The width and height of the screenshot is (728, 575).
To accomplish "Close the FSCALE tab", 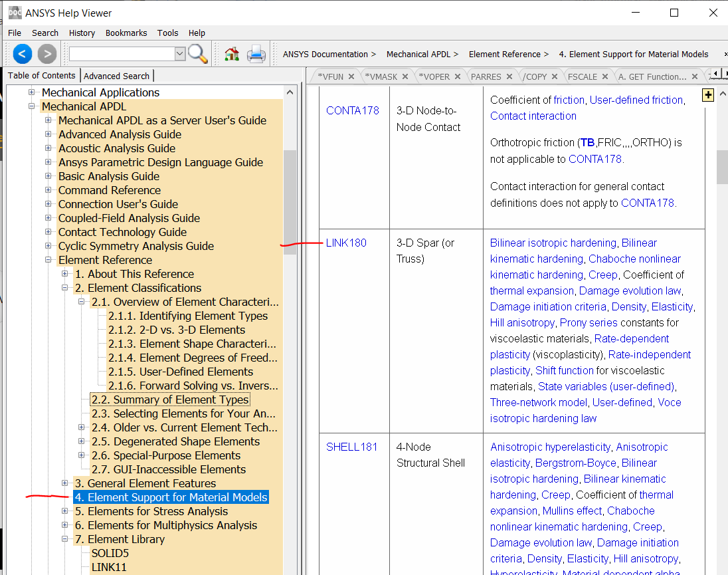I will click(x=605, y=76).
